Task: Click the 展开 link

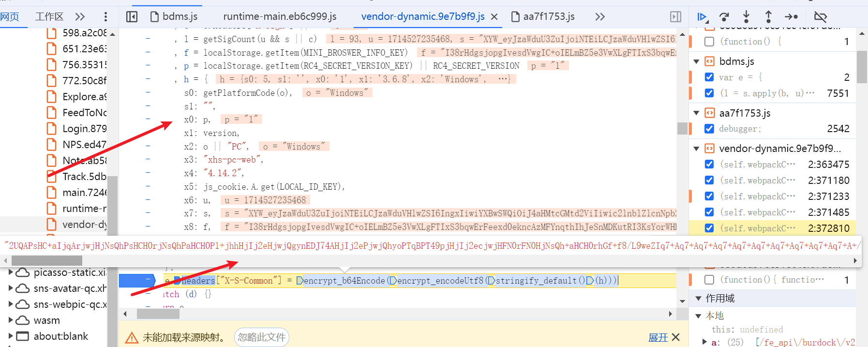Action: click(658, 337)
